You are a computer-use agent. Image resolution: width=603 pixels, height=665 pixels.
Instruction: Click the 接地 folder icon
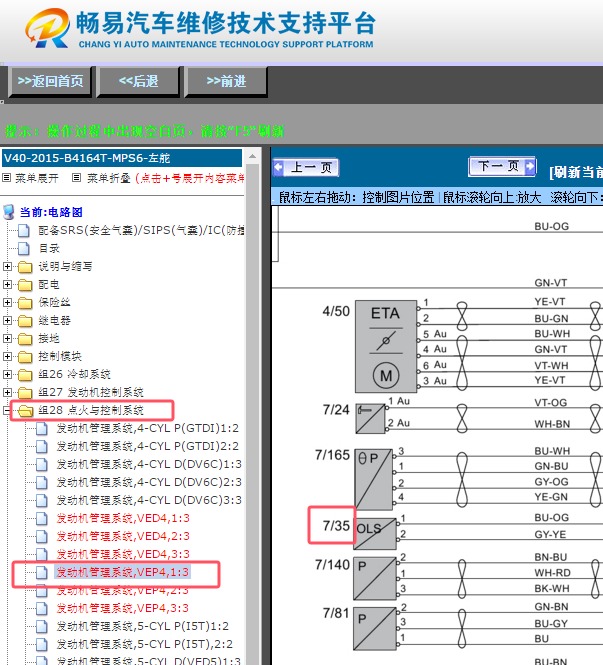pos(25,338)
